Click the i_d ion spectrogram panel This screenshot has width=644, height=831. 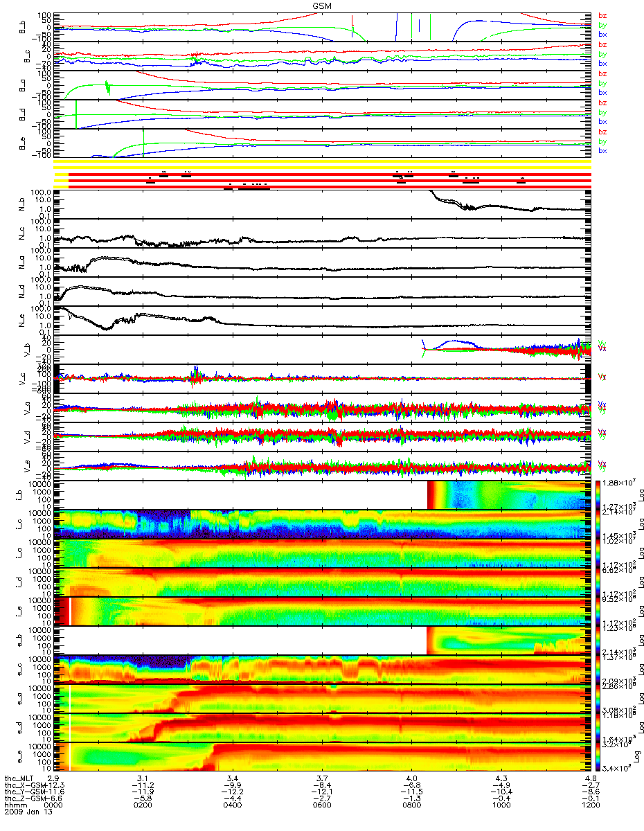[x=323, y=582]
